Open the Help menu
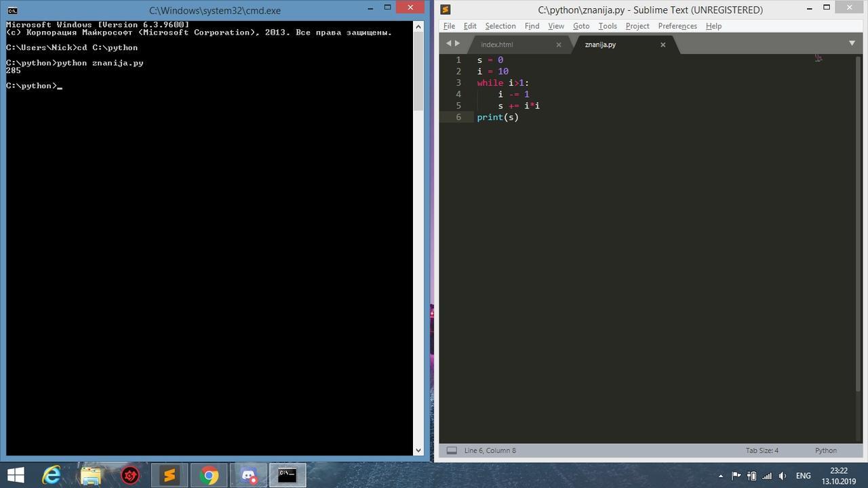The width and height of the screenshot is (868, 488). tap(713, 26)
